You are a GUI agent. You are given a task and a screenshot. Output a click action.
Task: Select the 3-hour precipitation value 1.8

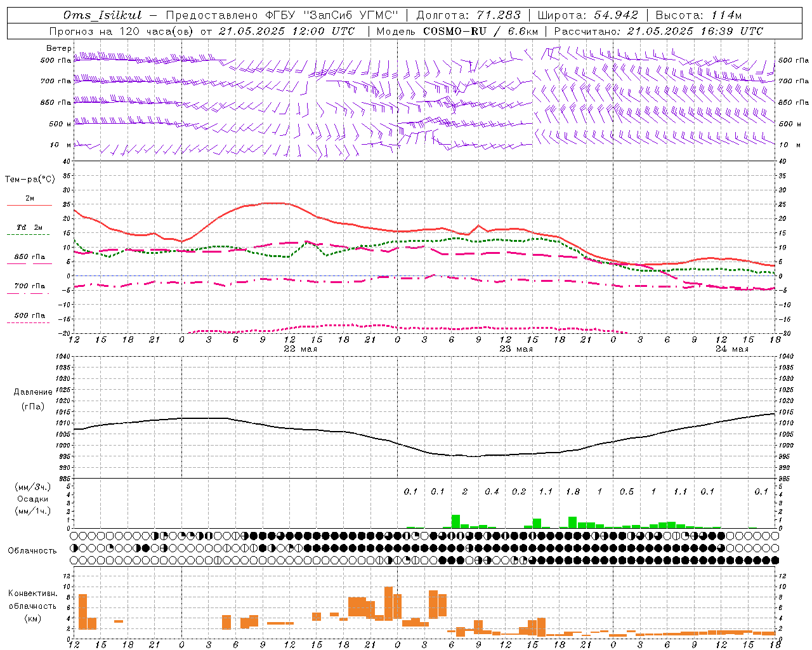click(573, 491)
